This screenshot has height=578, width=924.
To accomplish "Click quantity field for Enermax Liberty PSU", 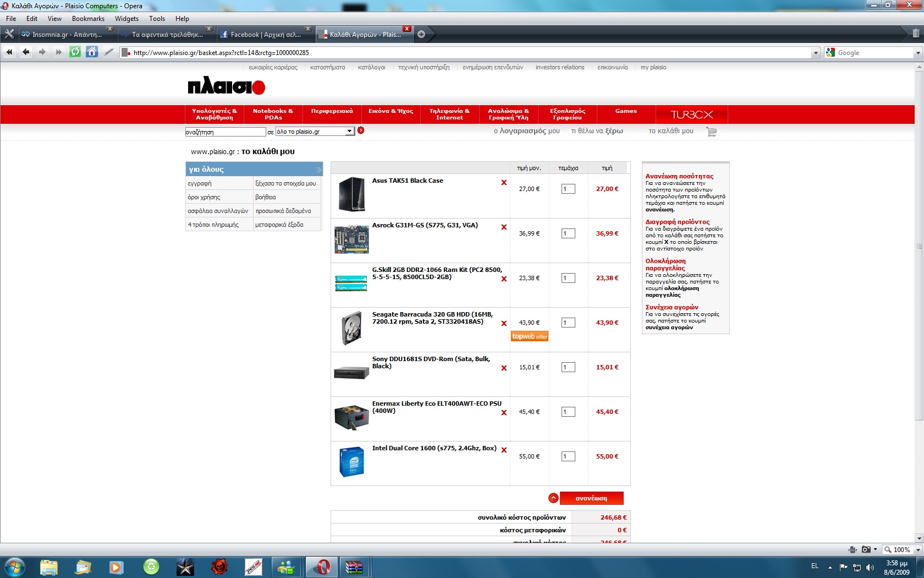I will [x=568, y=412].
